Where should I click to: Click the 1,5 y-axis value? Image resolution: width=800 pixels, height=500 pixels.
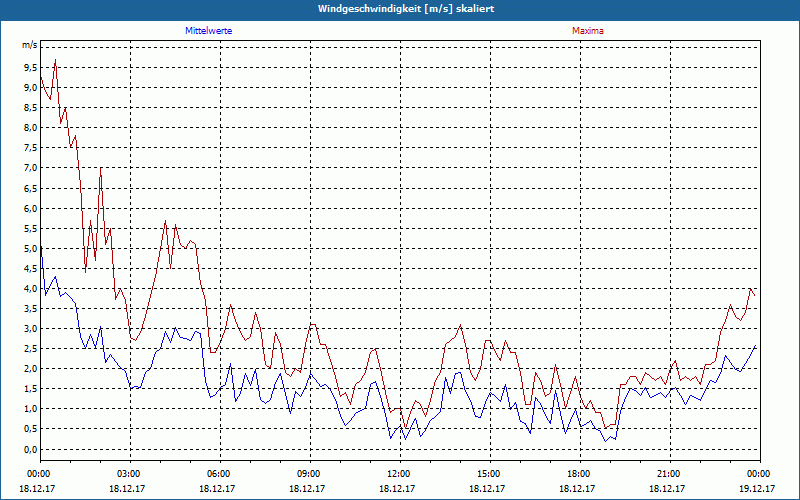pos(31,389)
